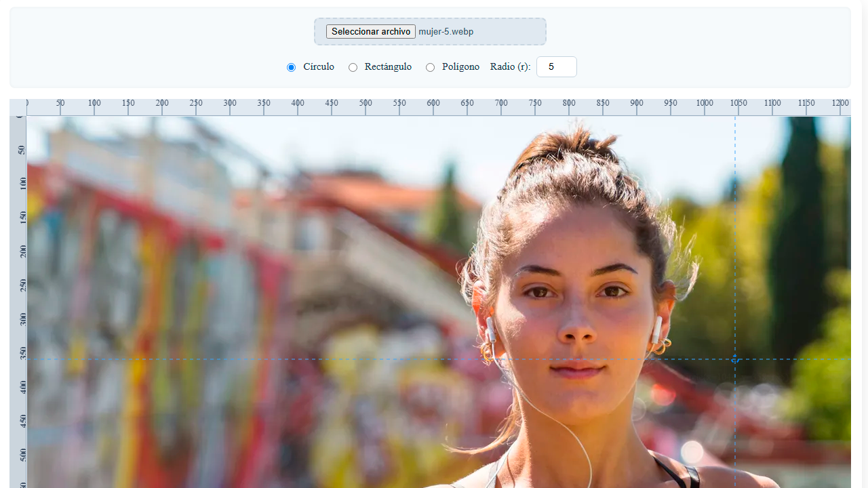Click the 250 mark on vertical ruler
Image resolution: width=868 pixels, height=488 pixels.
(23, 285)
